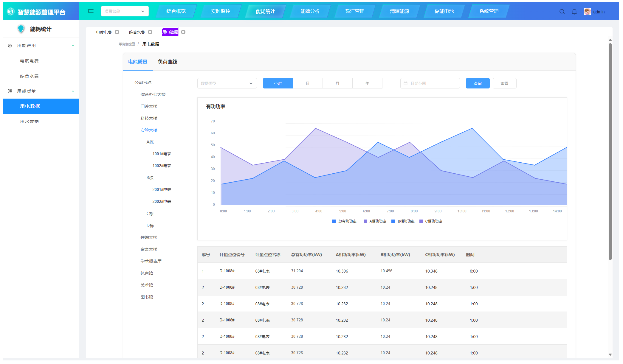623x364 pixels.
Task: Select the 小时 time granularity option
Action: (x=278, y=83)
